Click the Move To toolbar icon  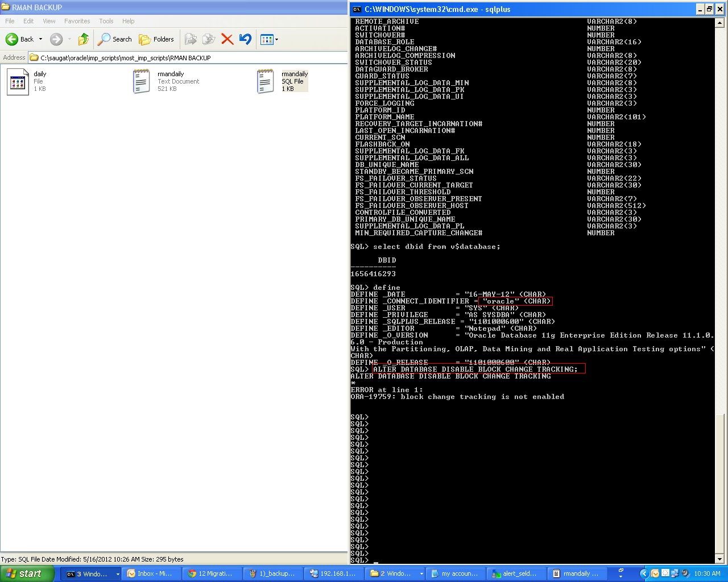coord(191,39)
